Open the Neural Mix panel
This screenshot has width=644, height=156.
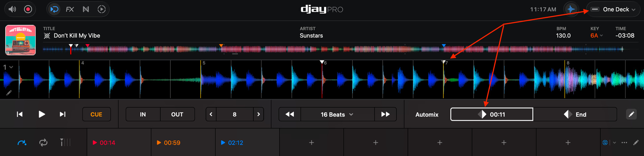[86, 9]
